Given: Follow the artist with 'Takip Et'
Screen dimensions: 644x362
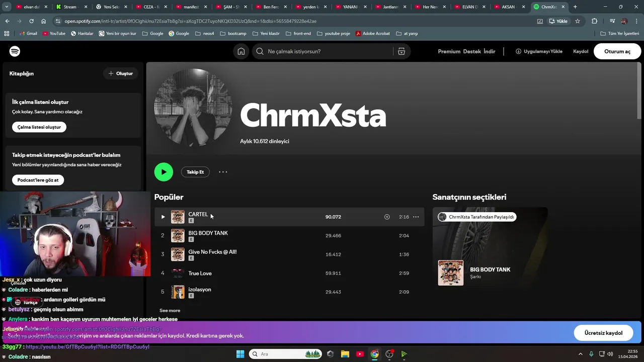Looking at the screenshot, I should (195, 172).
